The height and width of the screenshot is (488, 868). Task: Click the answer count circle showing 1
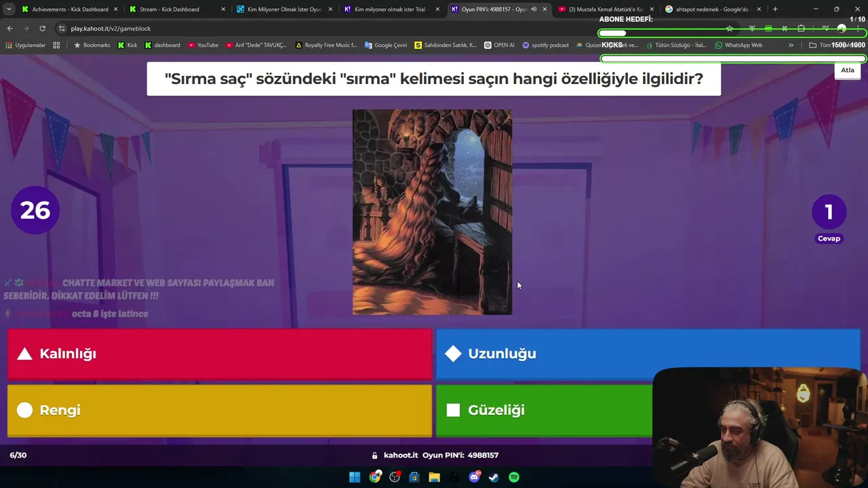tap(829, 212)
